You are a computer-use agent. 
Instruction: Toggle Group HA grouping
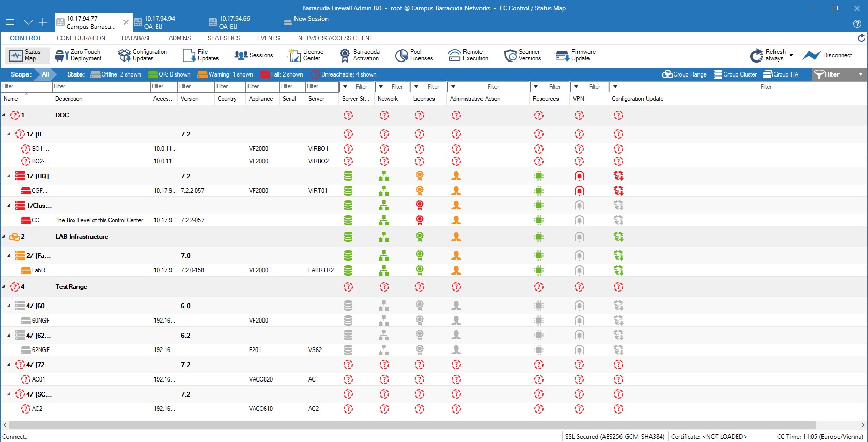pos(781,74)
